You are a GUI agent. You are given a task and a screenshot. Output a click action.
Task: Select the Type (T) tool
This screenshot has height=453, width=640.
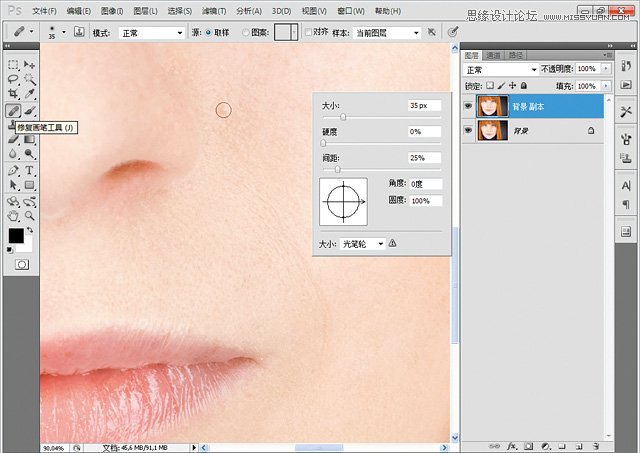(x=29, y=171)
